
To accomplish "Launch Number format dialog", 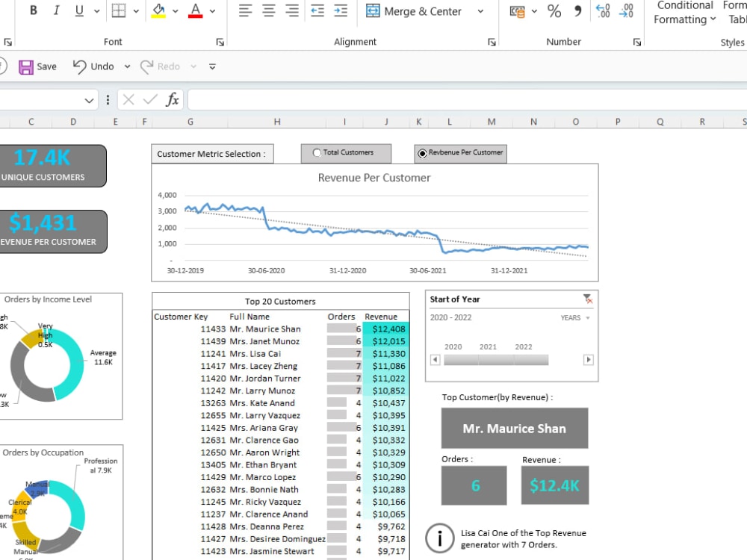I will click(x=637, y=43).
